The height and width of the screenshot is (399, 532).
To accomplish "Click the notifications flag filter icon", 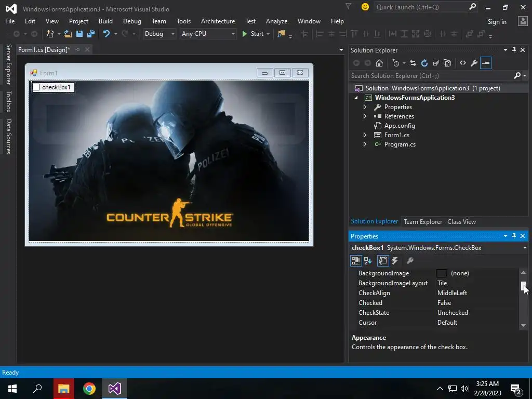I will pos(348,6).
